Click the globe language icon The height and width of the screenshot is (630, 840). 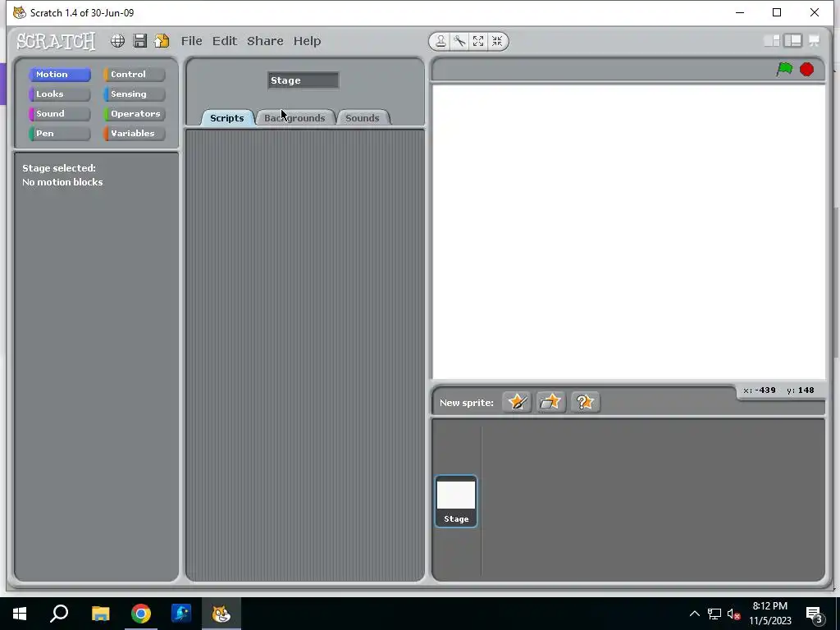[118, 41]
